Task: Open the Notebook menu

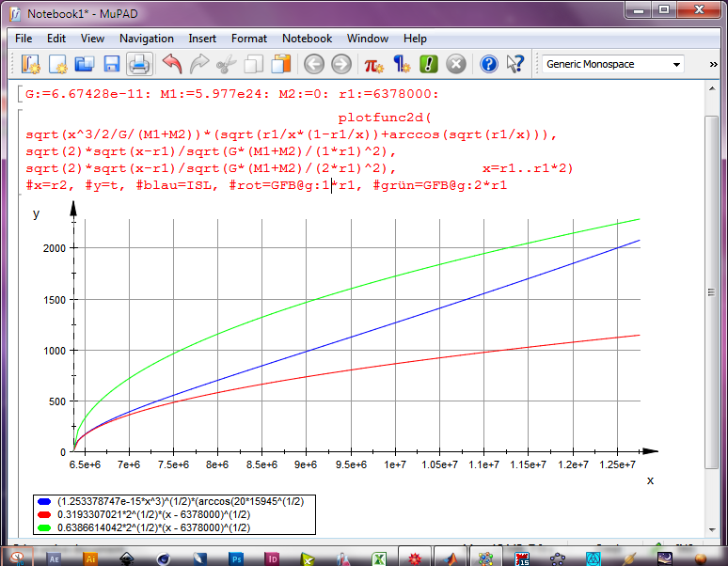Action: (307, 39)
